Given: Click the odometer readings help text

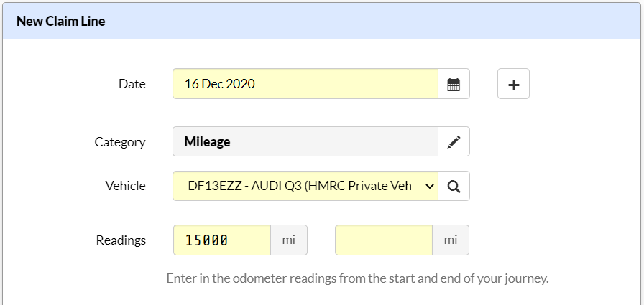Looking at the screenshot, I should click(357, 278).
